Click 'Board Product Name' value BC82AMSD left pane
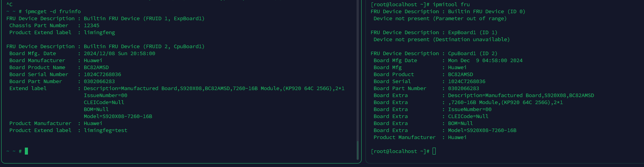Viewport: 644px width, 167px height. [x=96, y=67]
